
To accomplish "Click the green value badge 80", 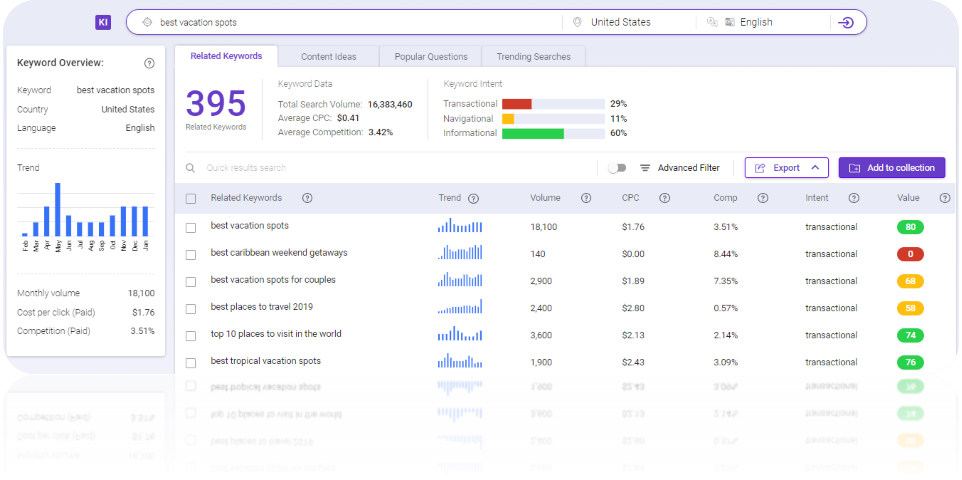I will (x=910, y=227).
